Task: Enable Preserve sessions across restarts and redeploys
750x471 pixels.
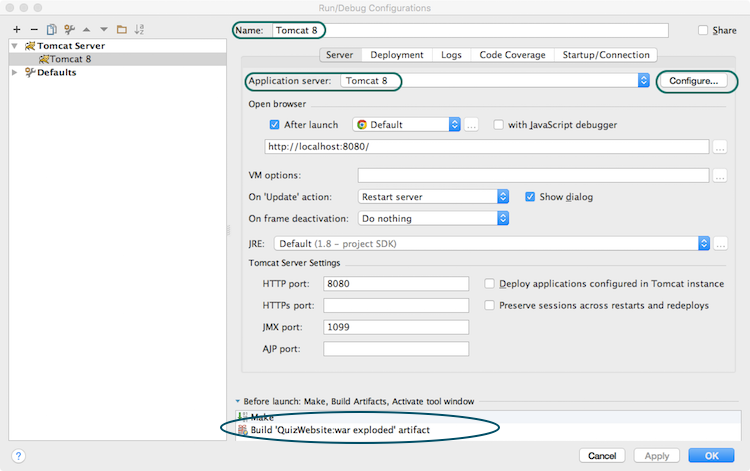Action: pos(489,305)
